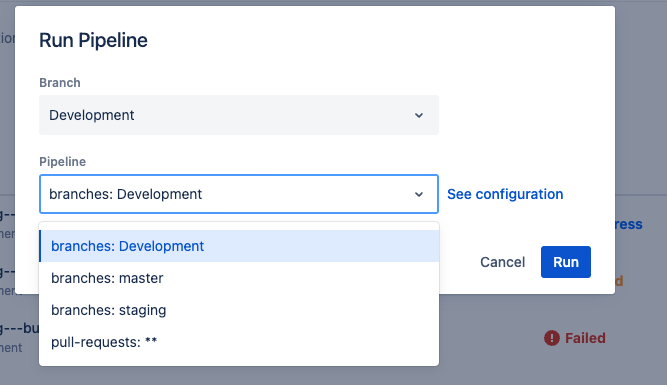Open the Failed status text

(x=585, y=338)
